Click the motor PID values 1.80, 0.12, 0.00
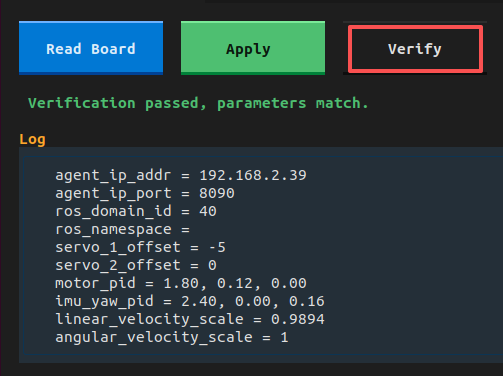503x376 pixels. point(235,283)
